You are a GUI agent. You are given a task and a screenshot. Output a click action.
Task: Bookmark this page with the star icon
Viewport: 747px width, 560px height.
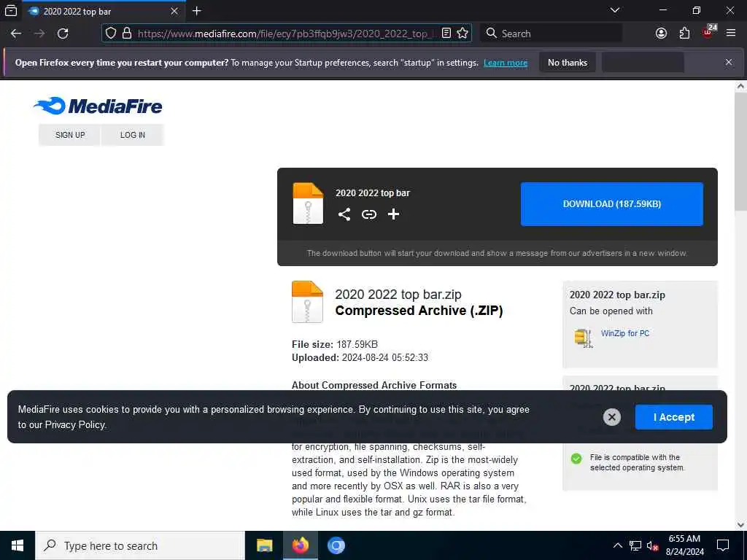click(462, 34)
